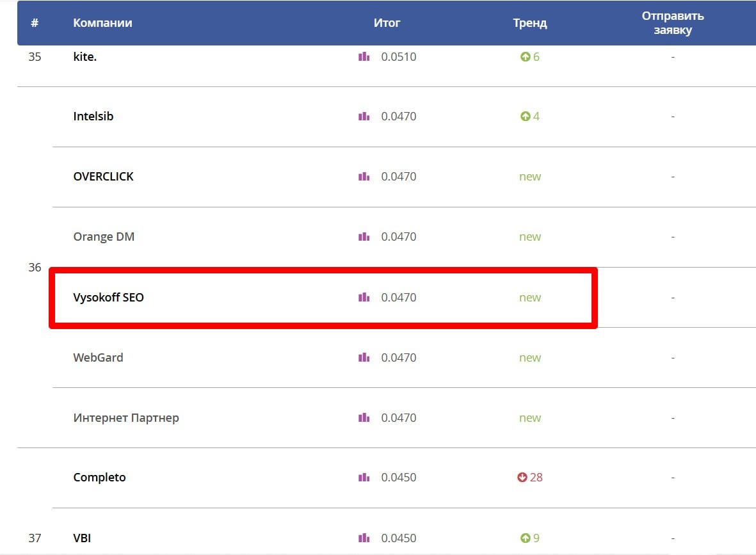
Task: Open bar chart icon in Vysokoff SEO row
Action: coord(364,297)
